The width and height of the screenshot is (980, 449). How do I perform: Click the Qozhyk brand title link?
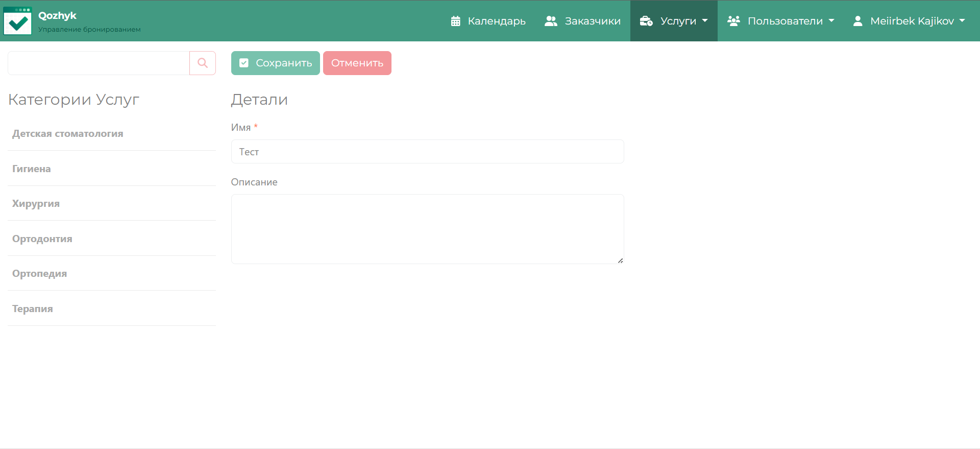point(57,15)
